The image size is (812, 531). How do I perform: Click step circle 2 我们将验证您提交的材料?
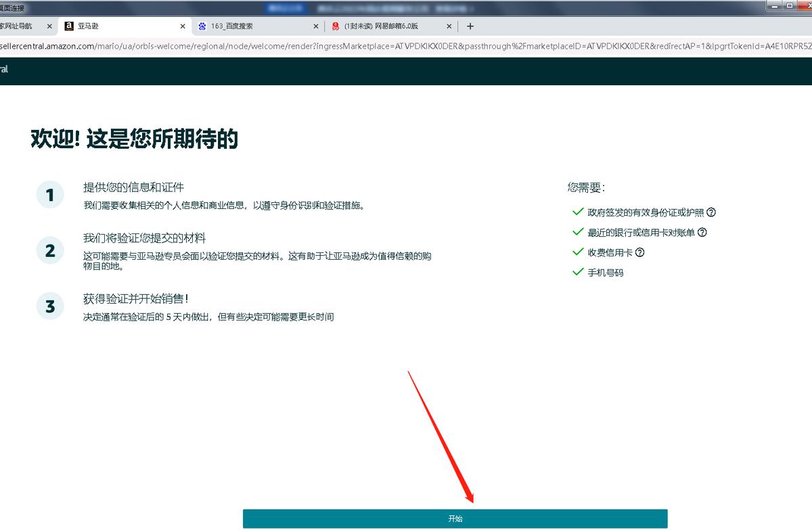[50, 250]
